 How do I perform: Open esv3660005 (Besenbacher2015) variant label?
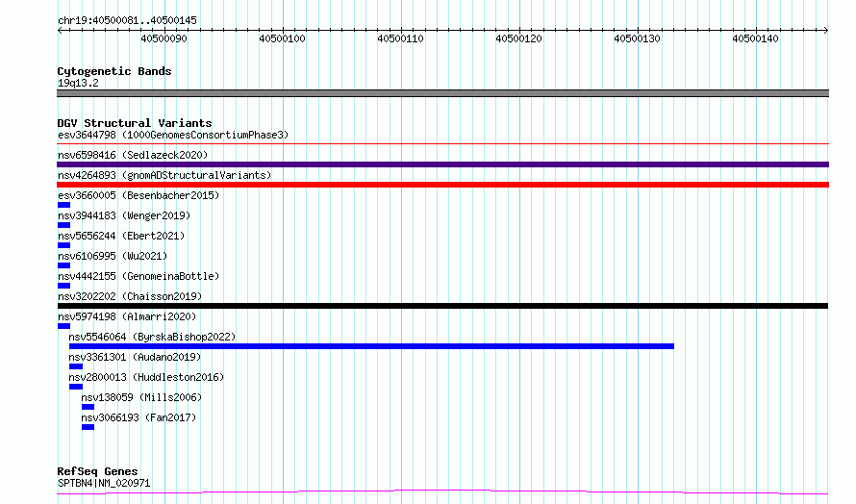(x=138, y=195)
